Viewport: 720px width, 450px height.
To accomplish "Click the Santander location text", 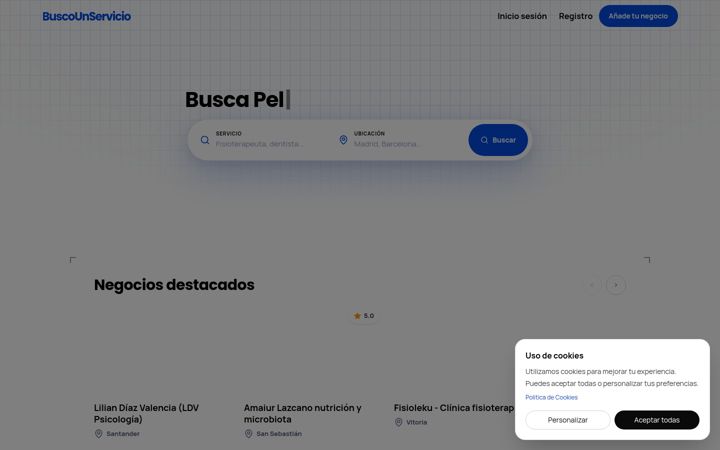I will coord(123,433).
